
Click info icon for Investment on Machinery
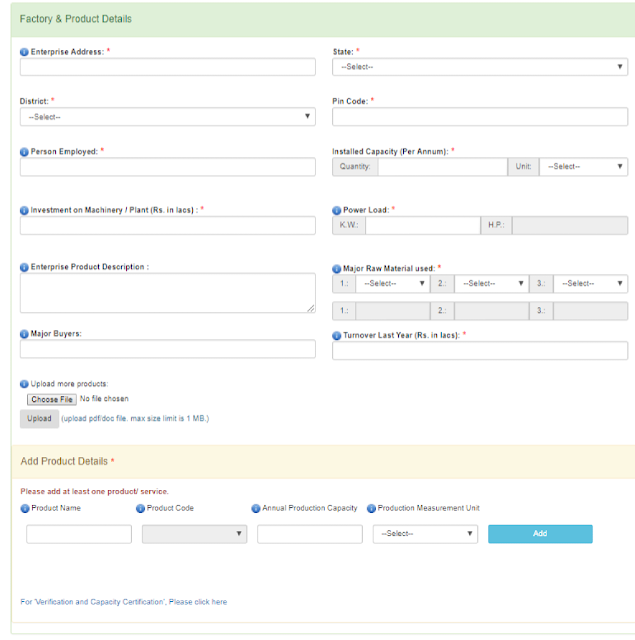click(24, 210)
